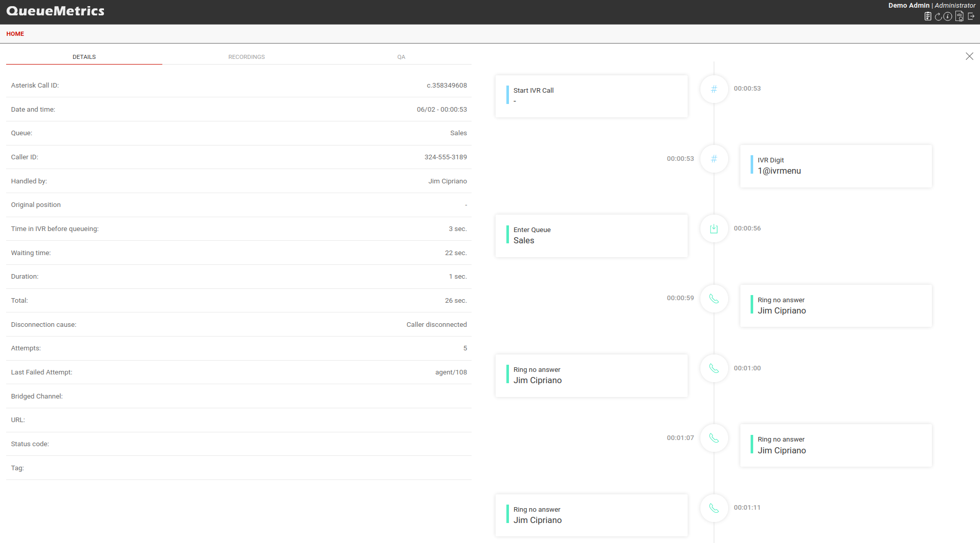The width and height of the screenshot is (980, 543).
Task: Click the Duration value 1 sec.
Action: 458,277
